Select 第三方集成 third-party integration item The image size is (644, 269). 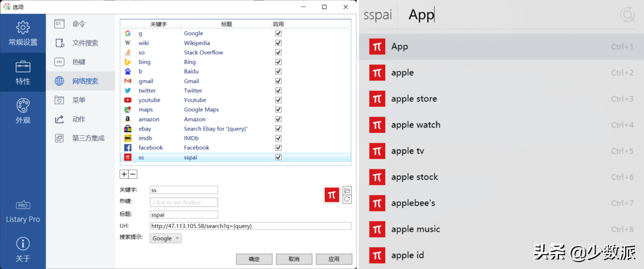[80, 138]
